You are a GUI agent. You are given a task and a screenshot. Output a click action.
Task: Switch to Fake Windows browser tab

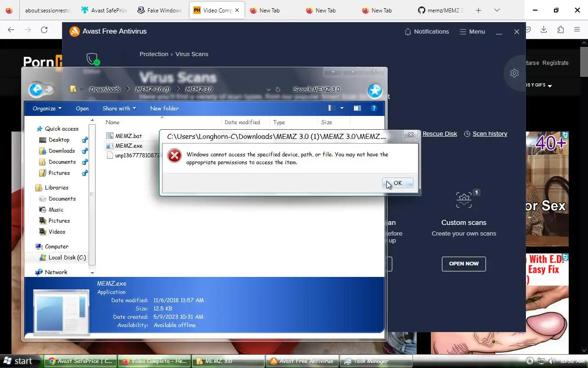(159, 10)
